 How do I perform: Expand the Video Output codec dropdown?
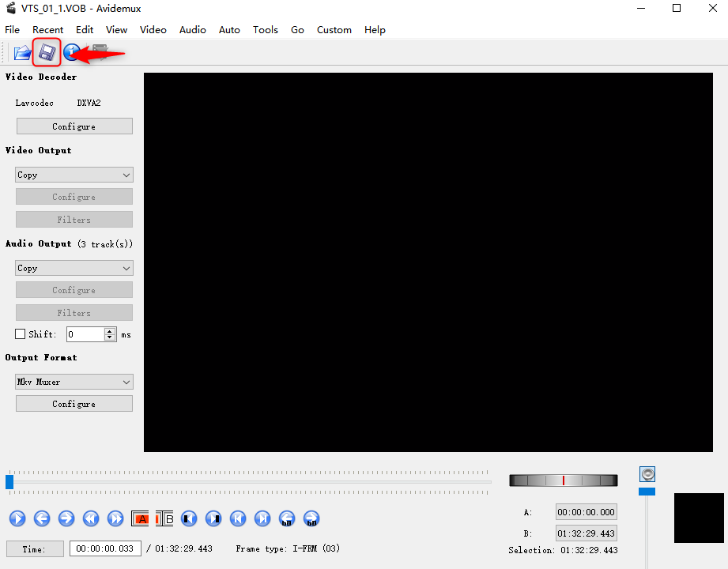[x=74, y=175]
